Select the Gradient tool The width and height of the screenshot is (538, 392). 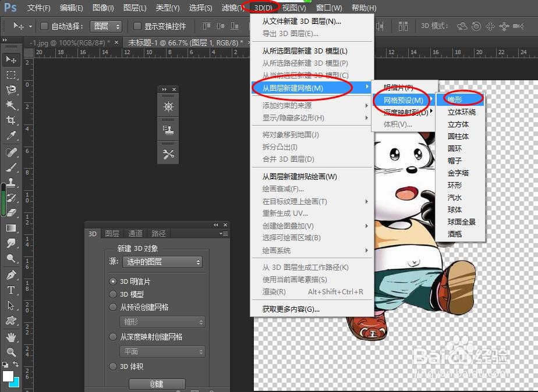(x=11, y=228)
